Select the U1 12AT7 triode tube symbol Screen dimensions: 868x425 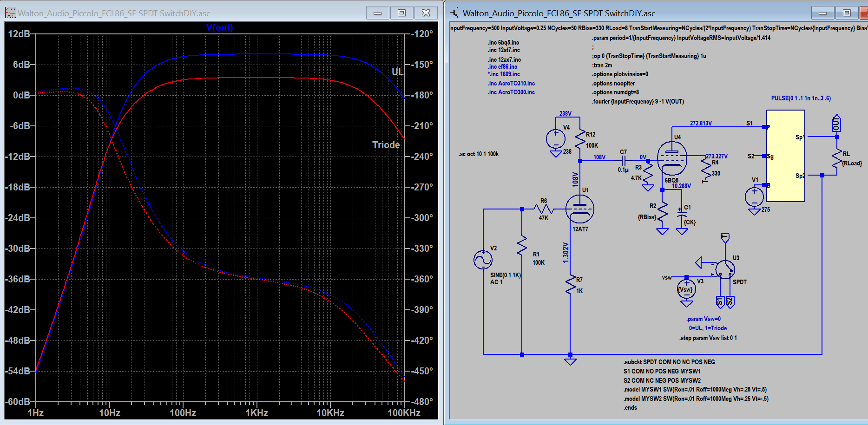point(579,209)
